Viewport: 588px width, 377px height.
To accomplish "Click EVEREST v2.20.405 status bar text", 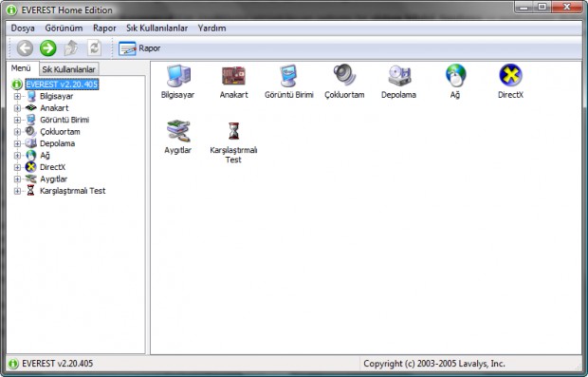I will (x=57, y=364).
